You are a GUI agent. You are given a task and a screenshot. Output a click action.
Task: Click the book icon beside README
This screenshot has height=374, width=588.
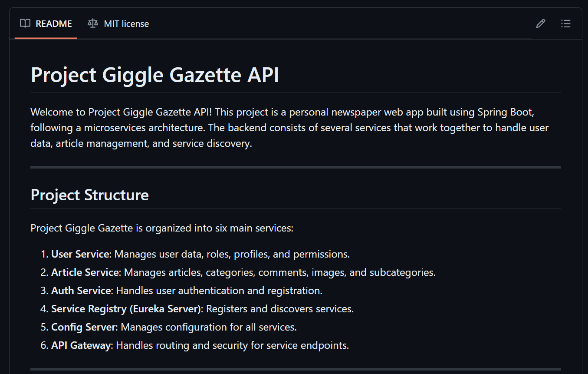(25, 23)
